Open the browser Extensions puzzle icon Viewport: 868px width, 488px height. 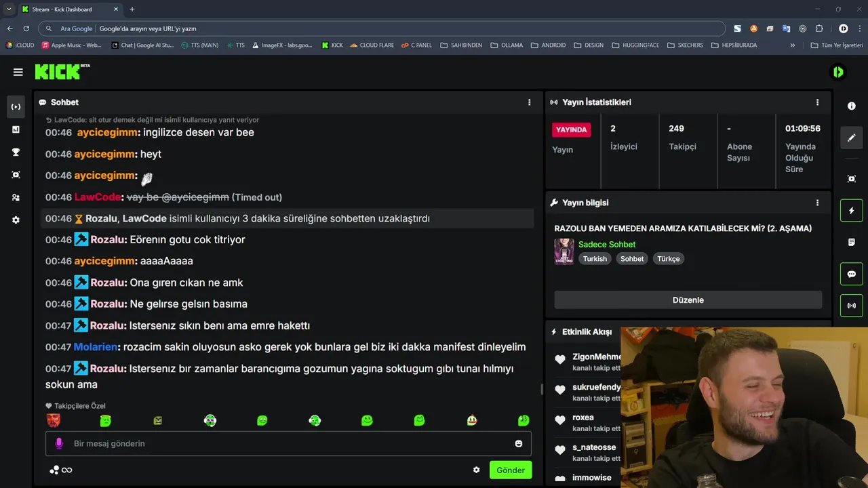click(819, 28)
